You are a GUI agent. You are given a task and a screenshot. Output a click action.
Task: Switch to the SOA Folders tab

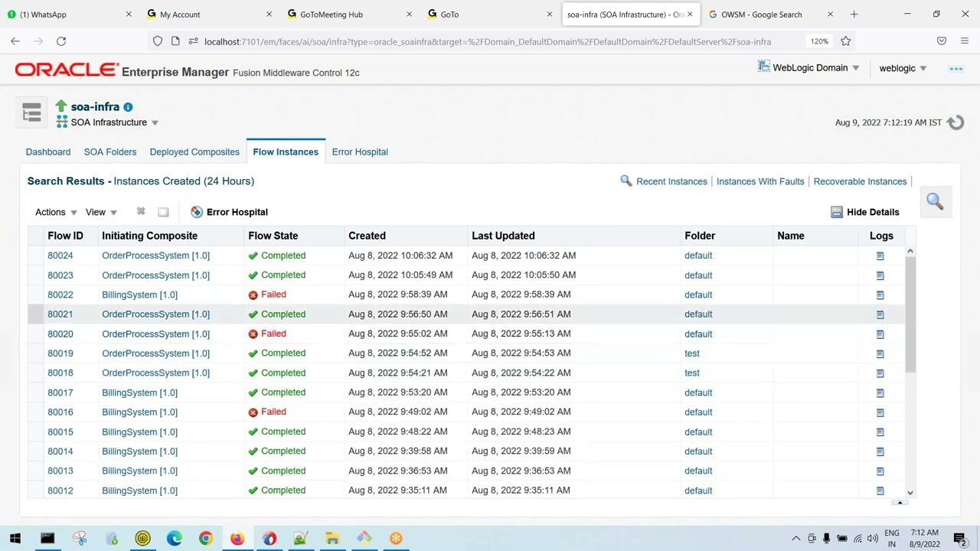tap(110, 152)
